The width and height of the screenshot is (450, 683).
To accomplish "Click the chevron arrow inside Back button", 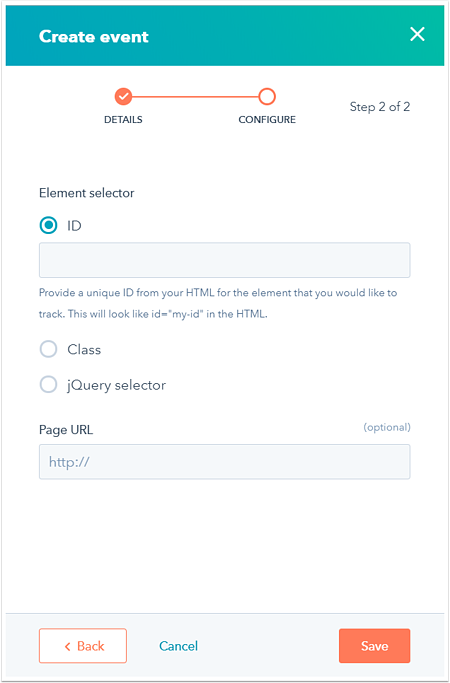I will pos(68,646).
